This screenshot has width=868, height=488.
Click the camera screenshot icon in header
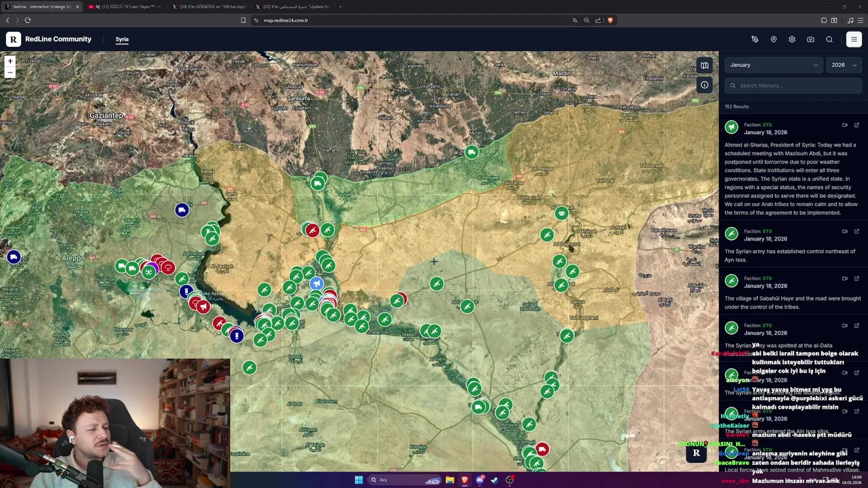[810, 39]
